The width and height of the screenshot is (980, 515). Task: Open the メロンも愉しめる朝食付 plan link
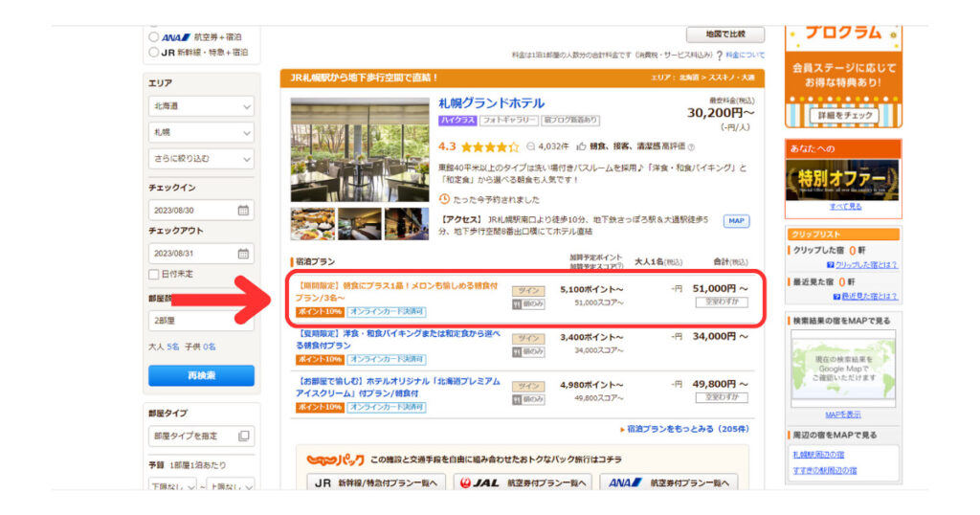[397, 291]
